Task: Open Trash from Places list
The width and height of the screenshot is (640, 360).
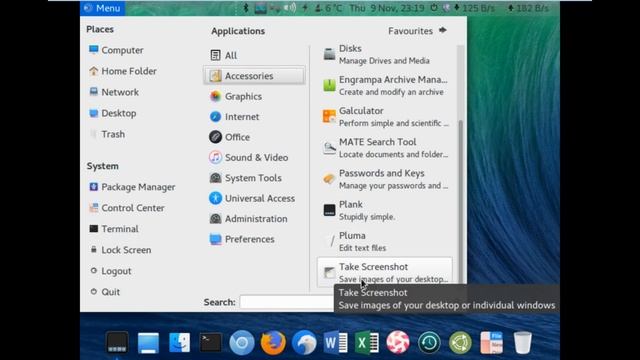Action: 107,134
